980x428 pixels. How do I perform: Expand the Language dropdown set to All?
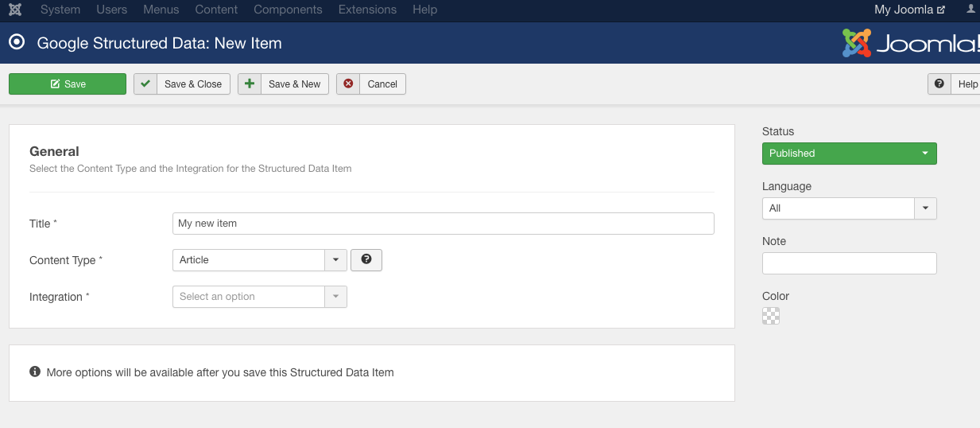(x=850, y=208)
